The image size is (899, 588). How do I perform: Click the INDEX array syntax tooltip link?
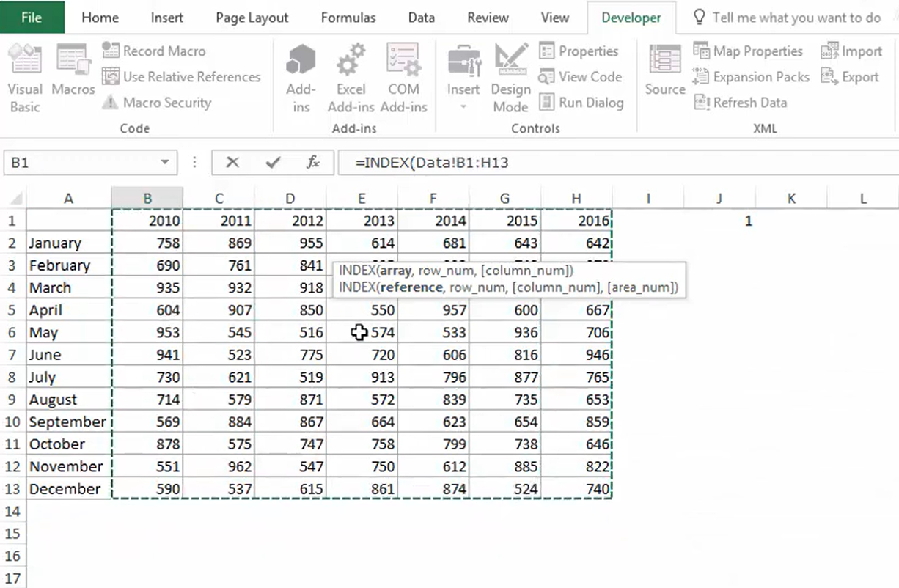click(458, 271)
